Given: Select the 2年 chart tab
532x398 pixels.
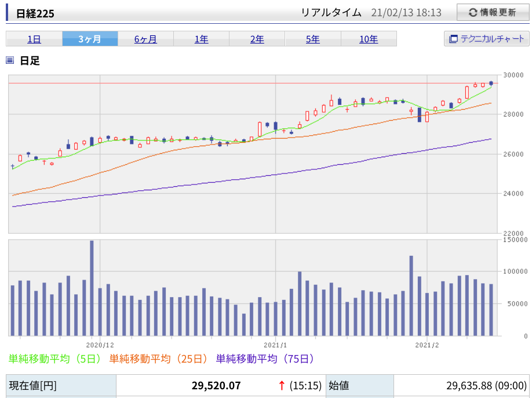Looking at the screenshot, I should (257, 39).
